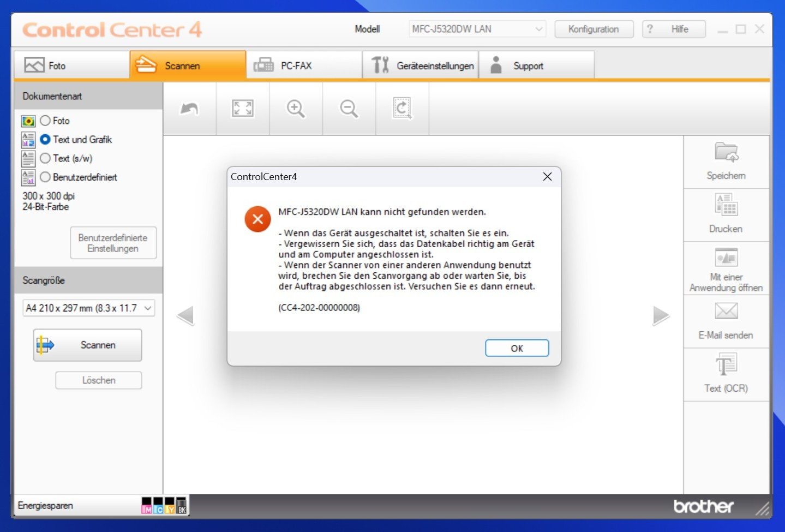
Task: Click the Text (OCR) icon
Action: pyautogui.click(x=726, y=364)
